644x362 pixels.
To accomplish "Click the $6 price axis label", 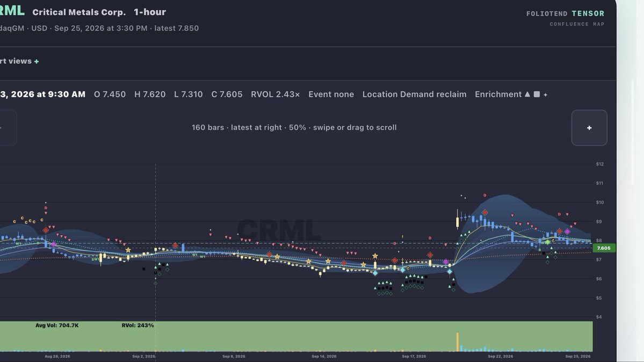I will (599, 279).
